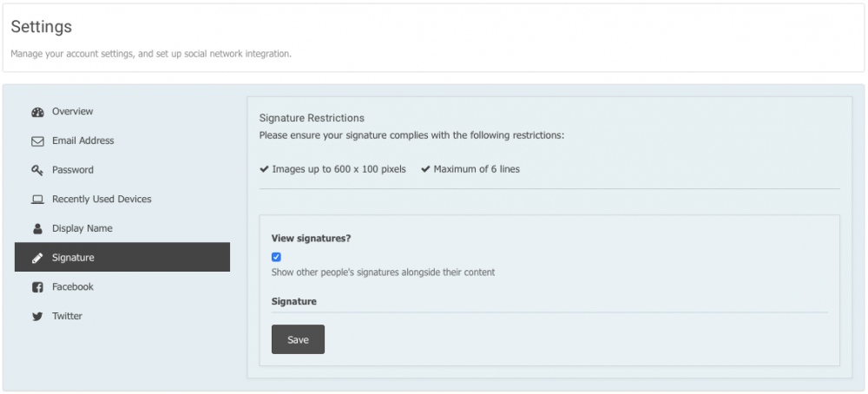Click the Facebook logo icon
The width and height of the screenshot is (868, 394).
[x=37, y=287]
